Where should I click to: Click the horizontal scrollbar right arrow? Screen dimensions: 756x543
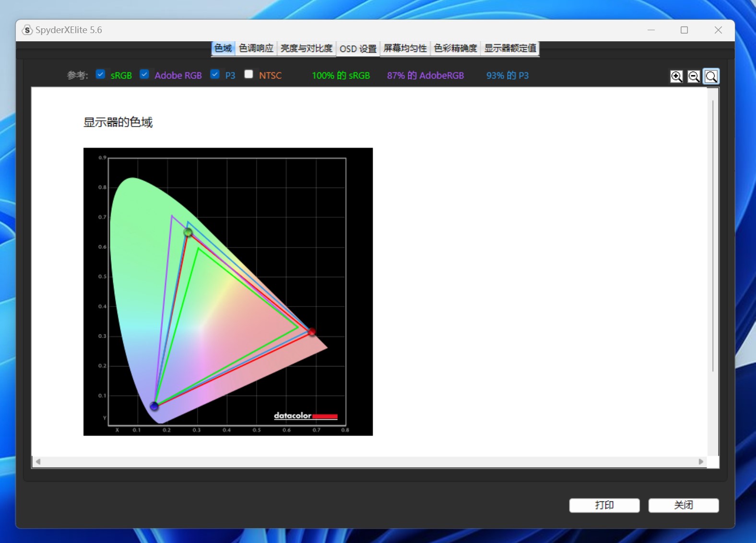(701, 461)
